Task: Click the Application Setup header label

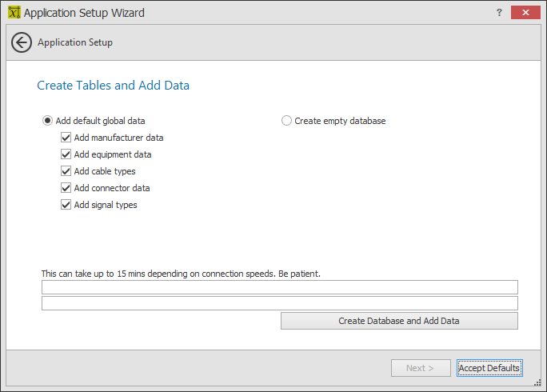Action: tap(75, 42)
